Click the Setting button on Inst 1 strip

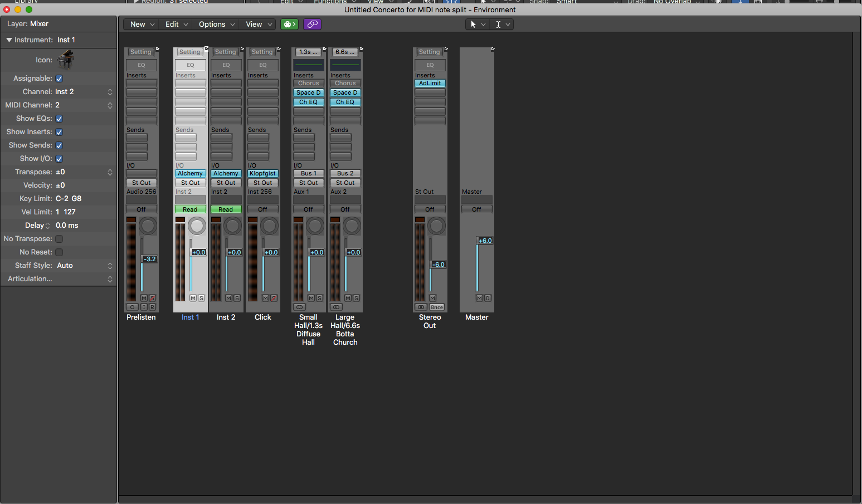point(189,52)
